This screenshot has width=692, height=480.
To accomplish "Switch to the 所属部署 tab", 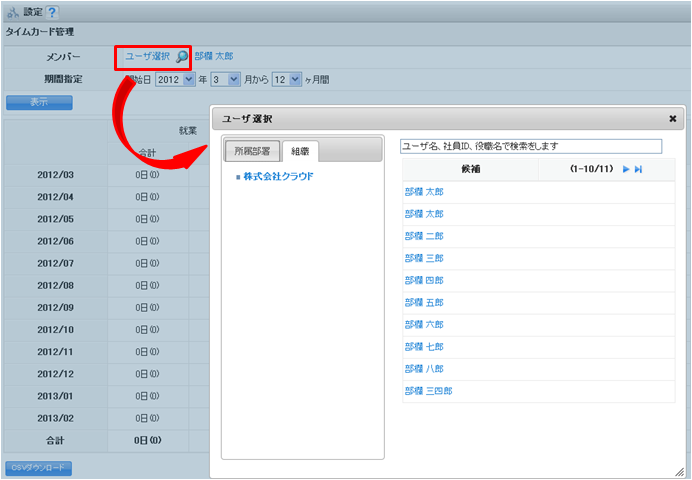I will (x=251, y=151).
